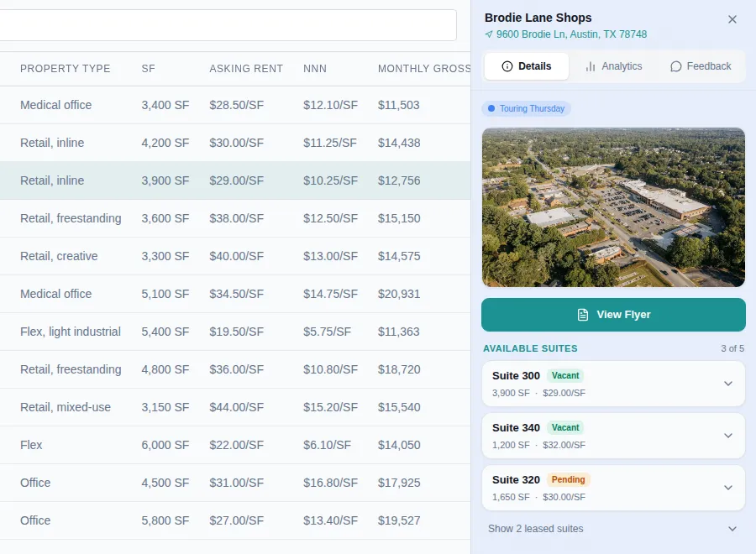Sort by the SF column header
This screenshot has width=756, height=554.
coord(148,68)
